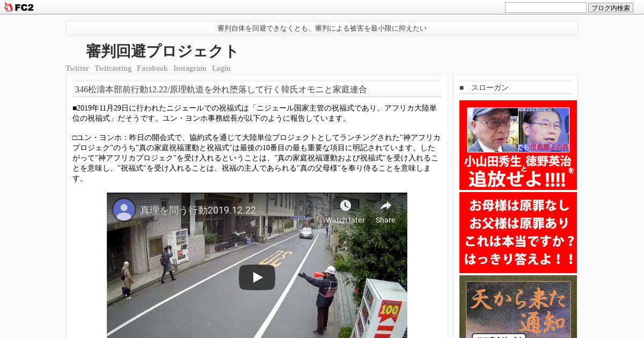
Task: Click paragraph starting □ユン・ヨンホ：昨日の開会式
Action: (x=257, y=158)
